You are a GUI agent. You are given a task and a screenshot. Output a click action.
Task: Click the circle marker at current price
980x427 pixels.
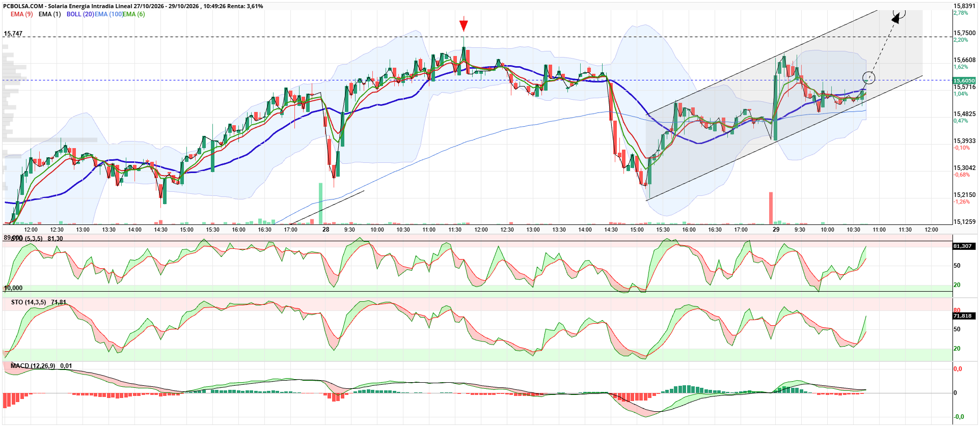(869, 78)
